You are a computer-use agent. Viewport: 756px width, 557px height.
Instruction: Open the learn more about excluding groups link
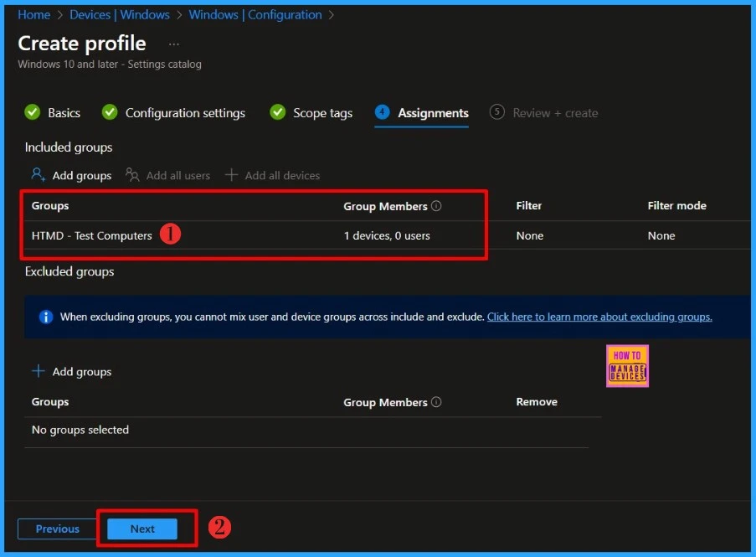pyautogui.click(x=599, y=317)
